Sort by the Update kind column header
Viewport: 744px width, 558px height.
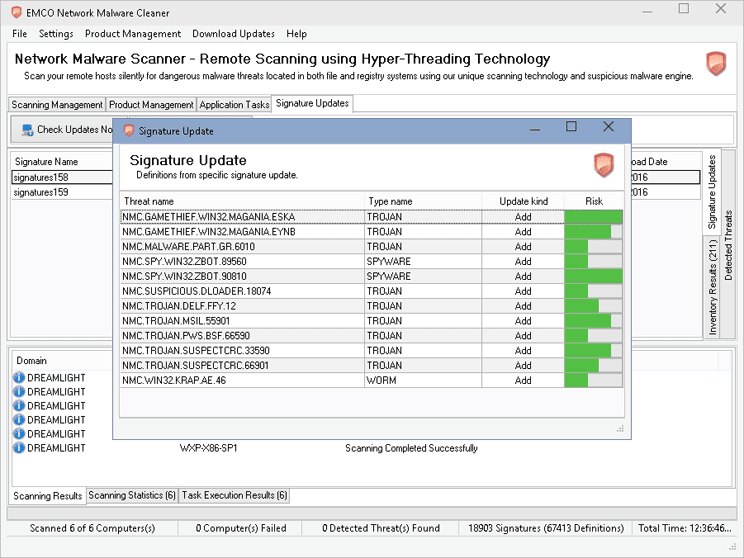523,201
